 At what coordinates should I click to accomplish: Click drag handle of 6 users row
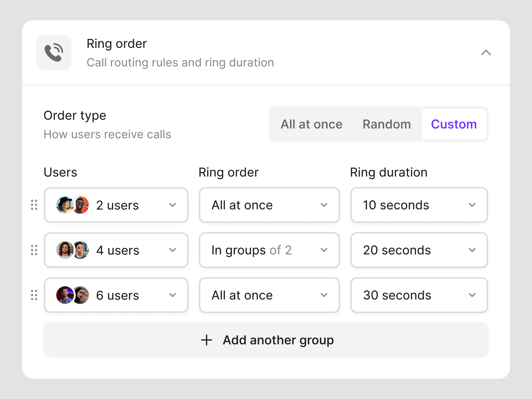(34, 295)
